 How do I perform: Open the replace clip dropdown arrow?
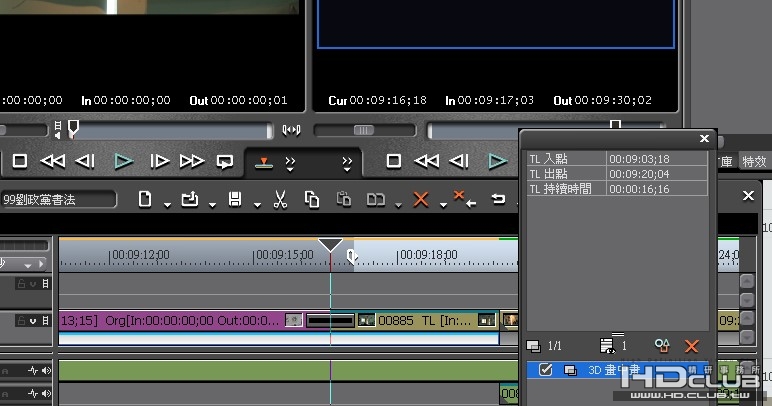pos(398,204)
